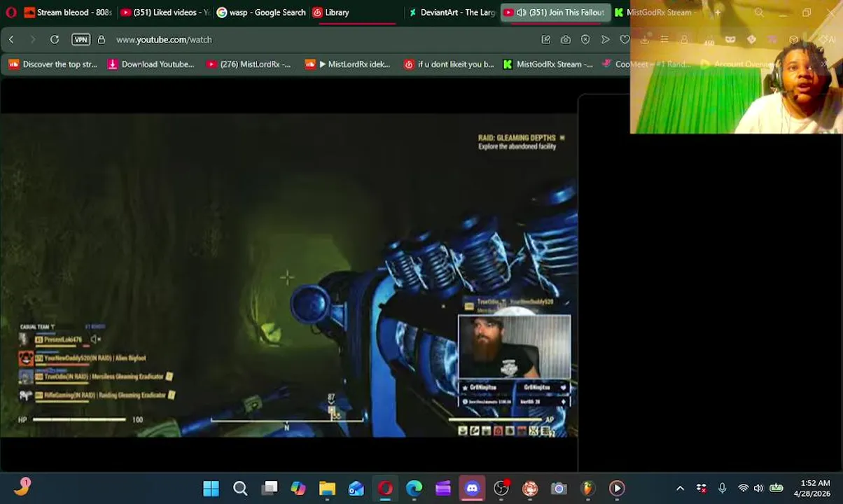Open the OBS Studio taskbar icon
Viewport: 843px width, 504px height.
click(501, 488)
